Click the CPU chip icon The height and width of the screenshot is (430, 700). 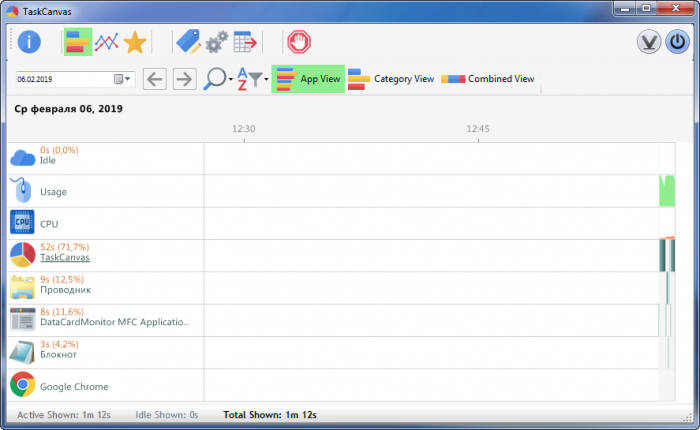pos(22,222)
